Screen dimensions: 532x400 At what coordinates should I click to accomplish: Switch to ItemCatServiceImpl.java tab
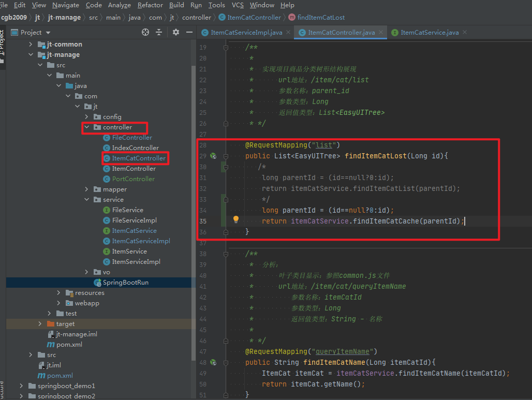tap(246, 32)
